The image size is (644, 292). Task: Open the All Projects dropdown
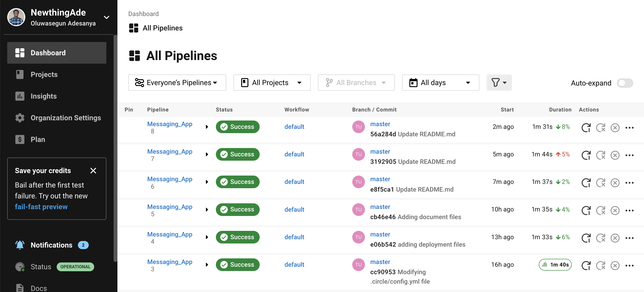(x=272, y=82)
